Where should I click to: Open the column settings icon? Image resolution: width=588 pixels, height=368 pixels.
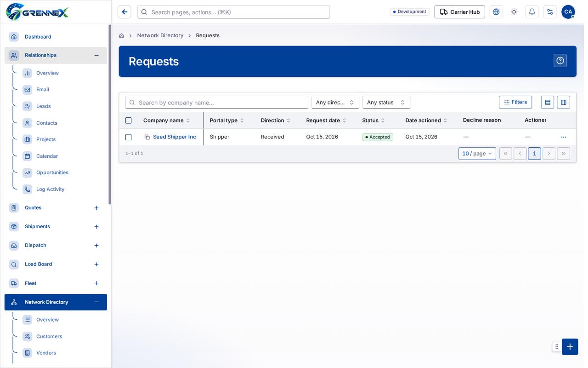point(564,102)
